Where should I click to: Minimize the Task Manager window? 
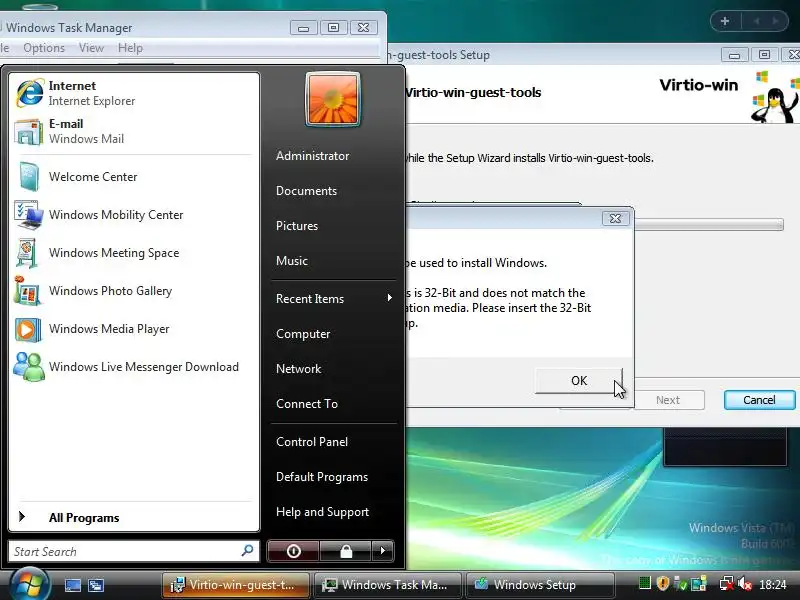pyautogui.click(x=304, y=28)
